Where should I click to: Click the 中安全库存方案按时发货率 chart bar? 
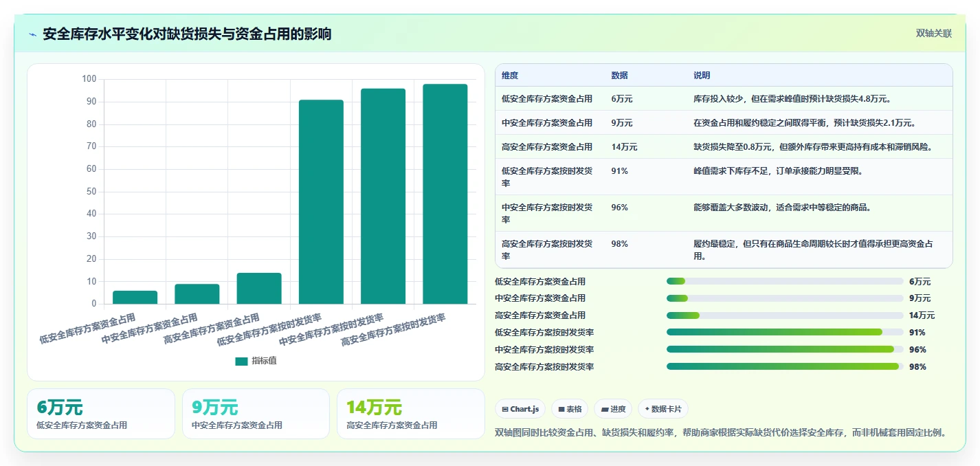pos(383,196)
